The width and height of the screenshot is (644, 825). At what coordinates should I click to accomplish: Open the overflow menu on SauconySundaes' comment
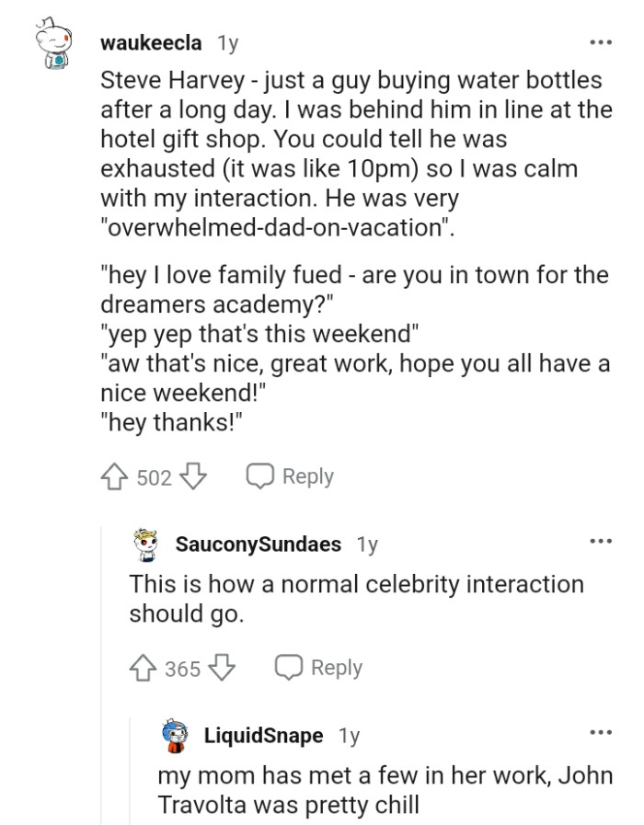[x=602, y=543]
